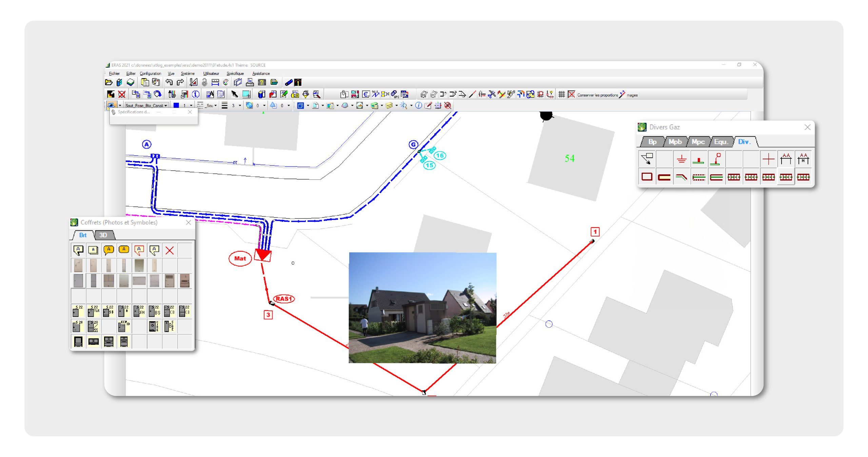
Task: Select the earth ground symbol in Divers Gaz
Action: click(x=681, y=159)
